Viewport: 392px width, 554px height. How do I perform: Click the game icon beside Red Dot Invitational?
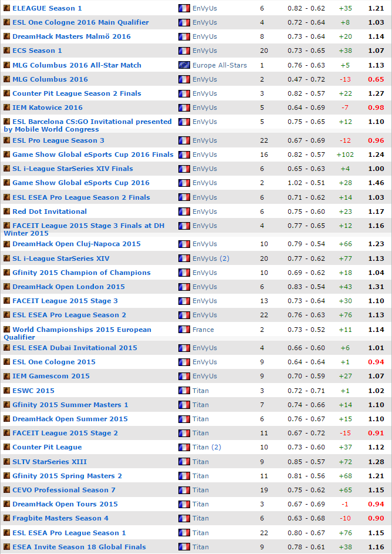[x=6, y=211]
